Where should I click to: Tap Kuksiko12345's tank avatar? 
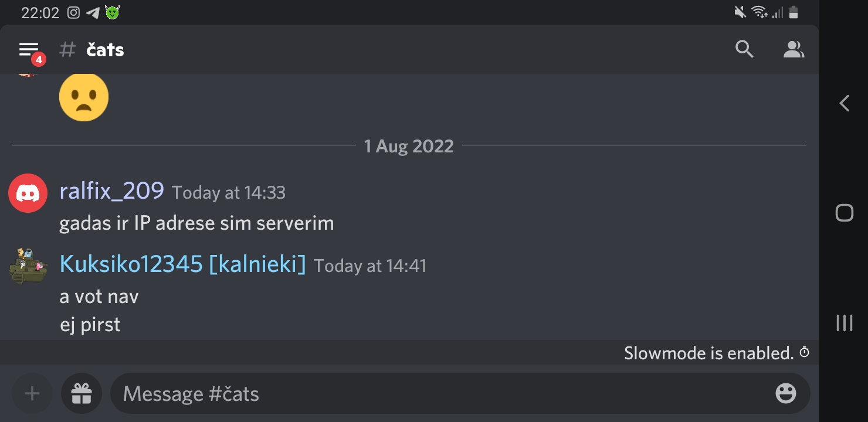point(28,266)
